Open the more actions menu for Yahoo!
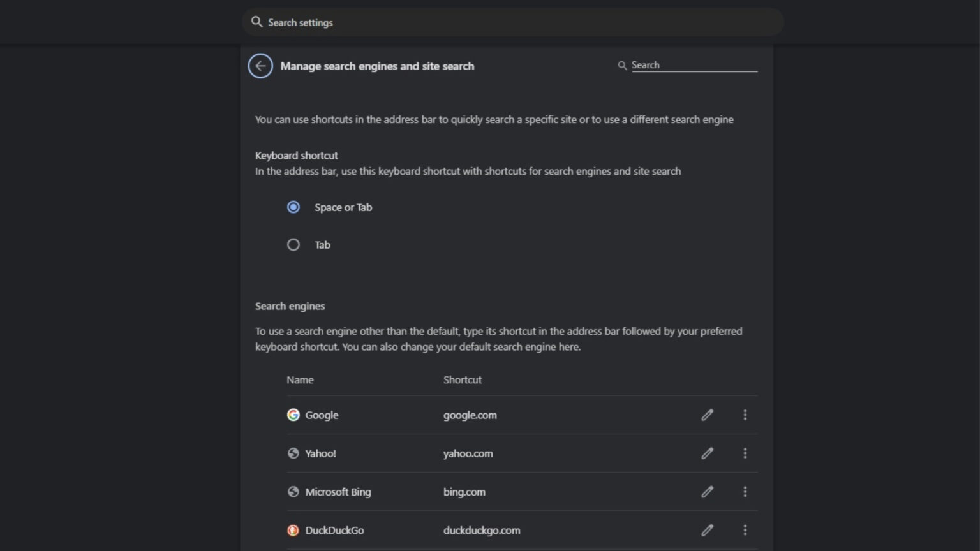Viewport: 980px width, 551px height. [x=745, y=453]
